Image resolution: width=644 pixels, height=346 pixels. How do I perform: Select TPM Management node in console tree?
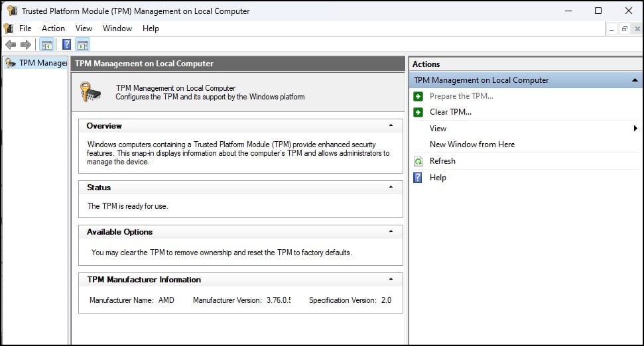pos(41,63)
